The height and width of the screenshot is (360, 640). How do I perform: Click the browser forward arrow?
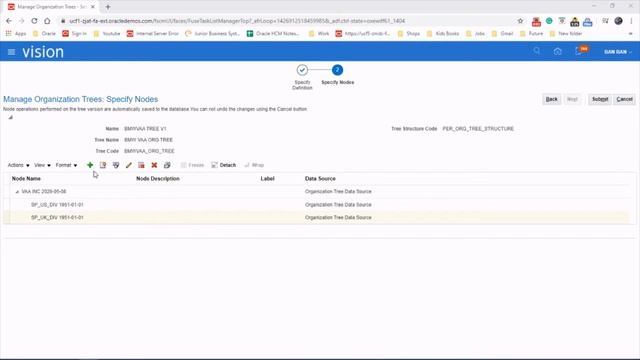coord(22,21)
